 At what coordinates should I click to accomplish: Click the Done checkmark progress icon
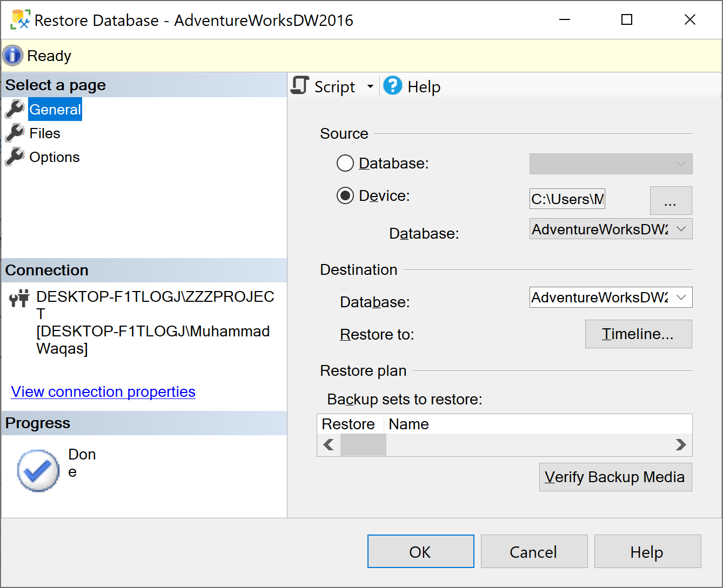tap(38, 471)
